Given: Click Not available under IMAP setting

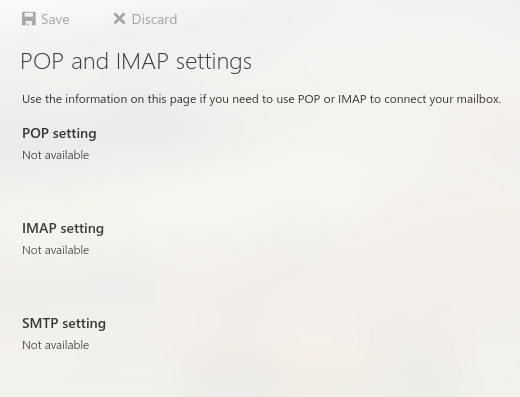Looking at the screenshot, I should [x=56, y=250].
